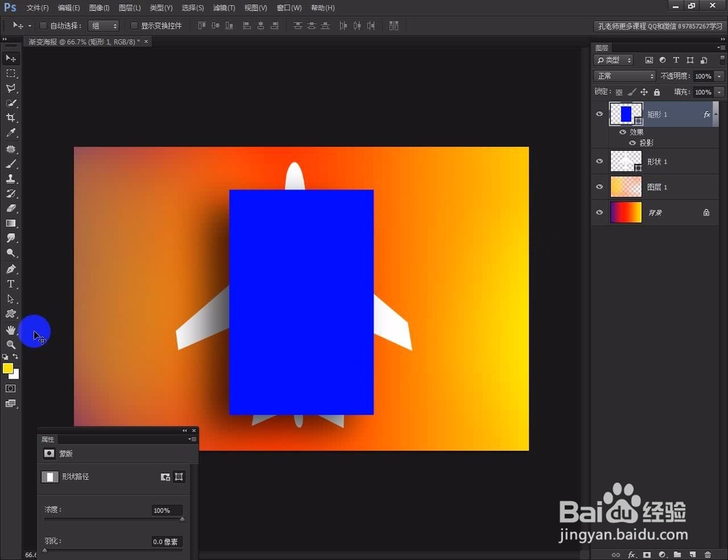Select the Smudge tool
Screen dimensions: 728x560
tap(10, 238)
